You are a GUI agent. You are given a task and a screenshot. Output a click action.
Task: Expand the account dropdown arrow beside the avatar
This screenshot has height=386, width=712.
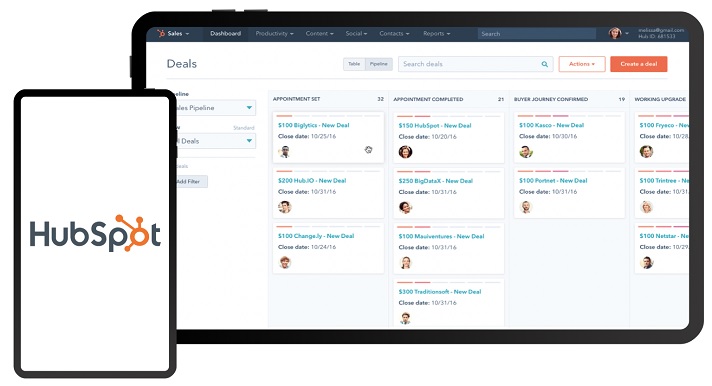(627, 34)
